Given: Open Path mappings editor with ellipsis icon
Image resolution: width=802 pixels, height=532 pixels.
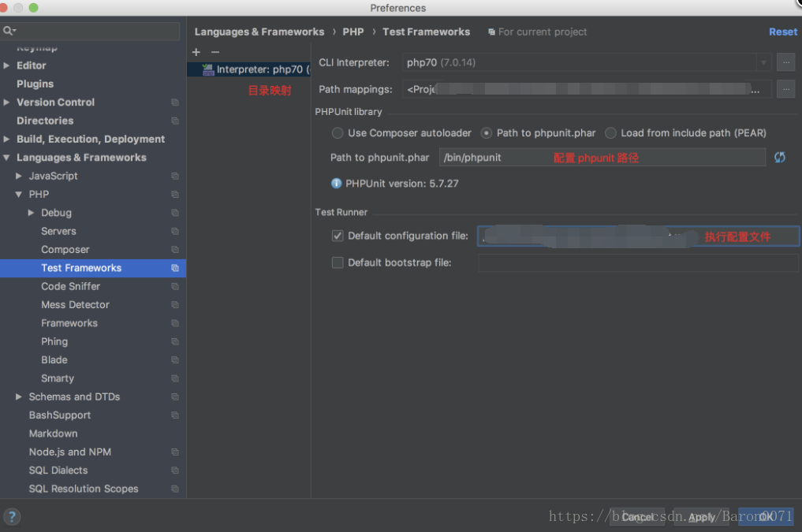Looking at the screenshot, I should (x=785, y=88).
